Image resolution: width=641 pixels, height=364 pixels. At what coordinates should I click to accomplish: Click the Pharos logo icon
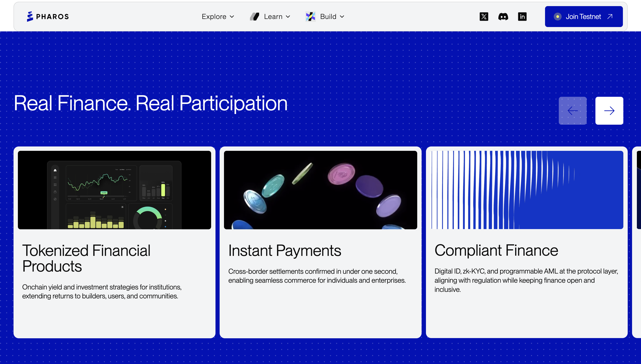click(30, 17)
